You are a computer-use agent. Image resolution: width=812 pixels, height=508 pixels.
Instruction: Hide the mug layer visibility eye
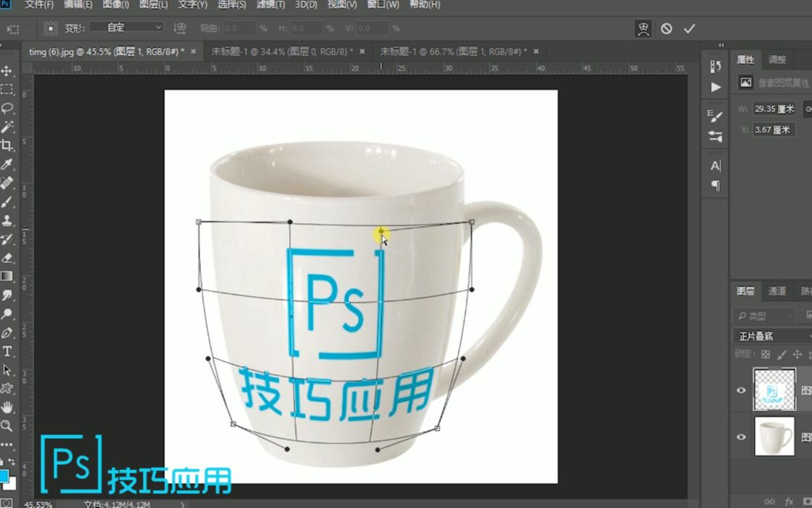point(740,437)
